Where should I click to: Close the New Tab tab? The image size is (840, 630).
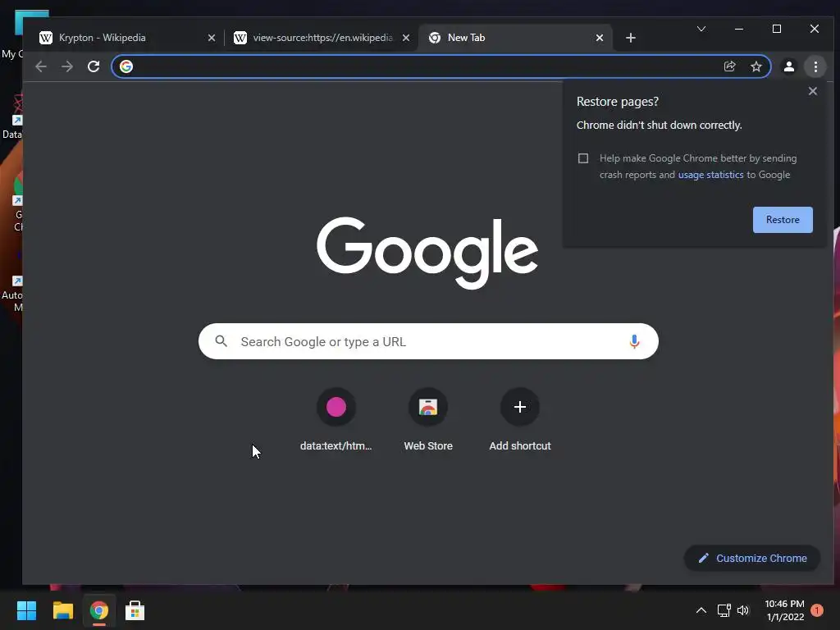pos(600,38)
